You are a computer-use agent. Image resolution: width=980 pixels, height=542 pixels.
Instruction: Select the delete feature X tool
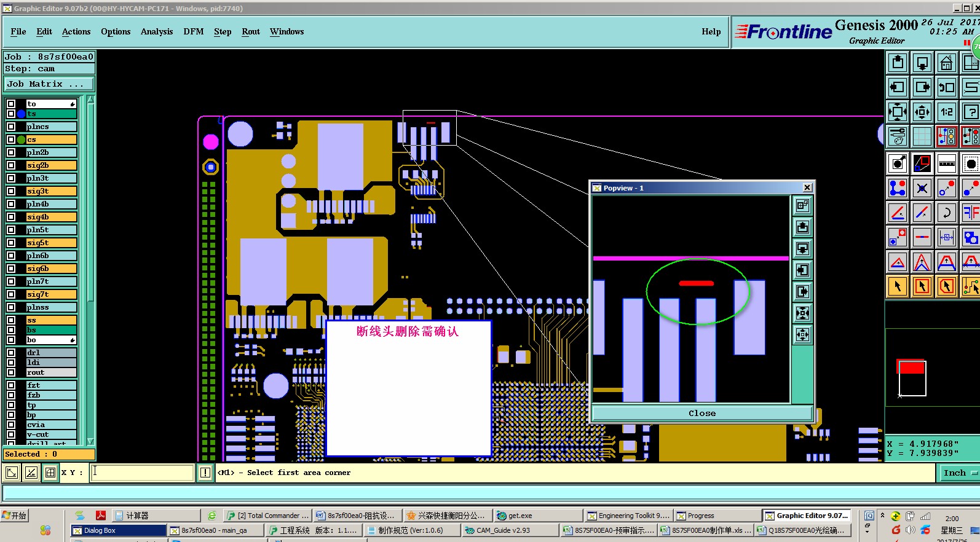point(922,188)
